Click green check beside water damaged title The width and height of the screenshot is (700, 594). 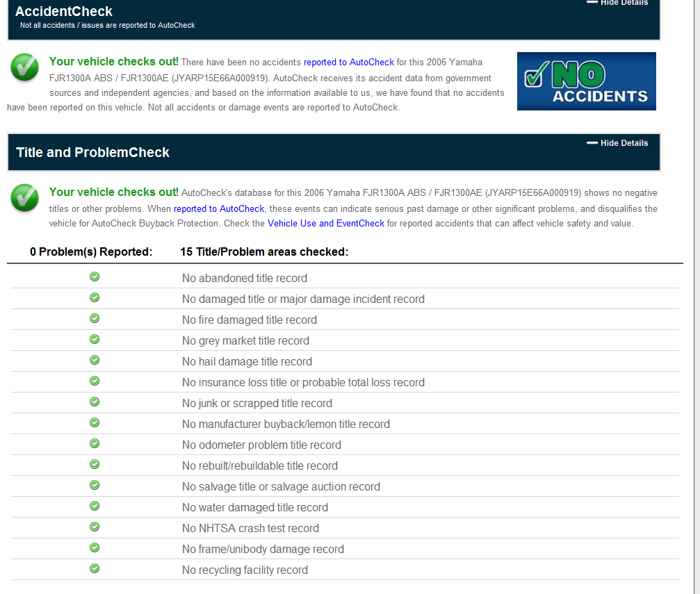[x=95, y=506]
